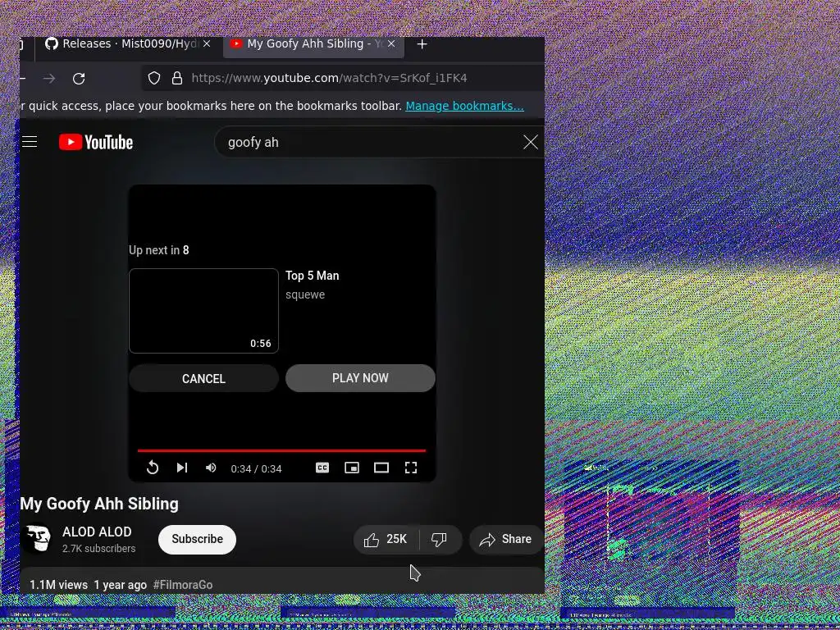840x630 pixels.
Task: Clear the search box with the X icon
Action: pos(531,142)
